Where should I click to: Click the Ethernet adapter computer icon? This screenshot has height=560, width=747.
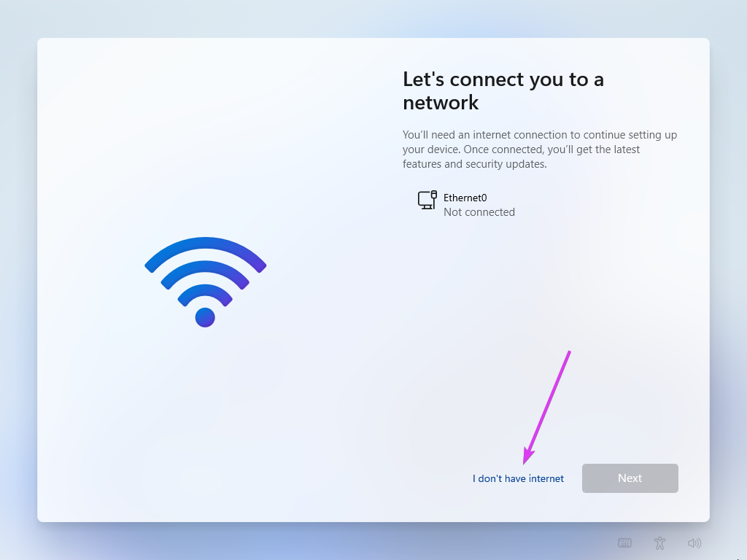click(427, 200)
